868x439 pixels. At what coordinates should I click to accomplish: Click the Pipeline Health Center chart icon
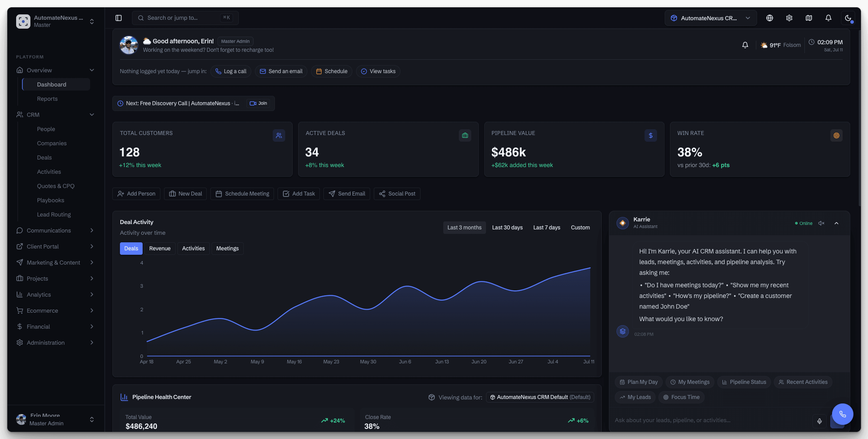point(124,397)
